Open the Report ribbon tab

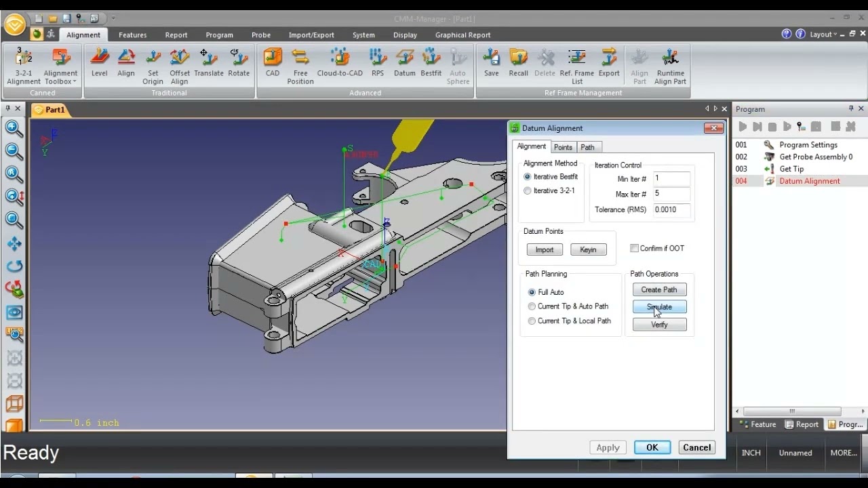click(x=176, y=35)
